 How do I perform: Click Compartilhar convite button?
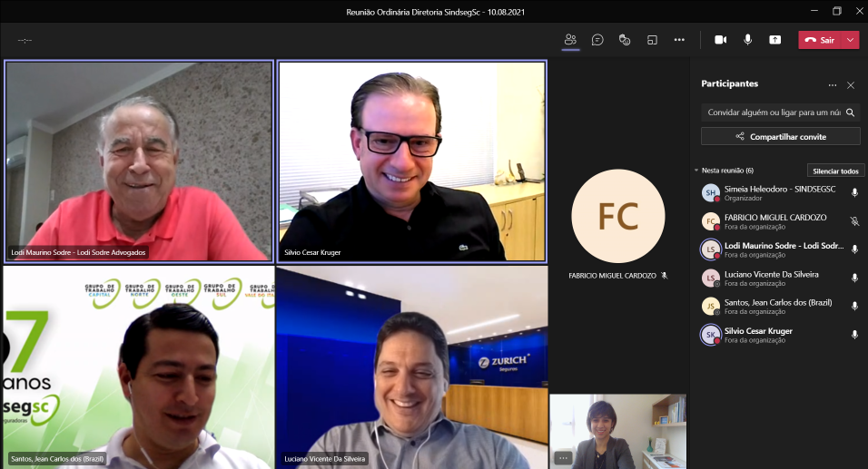[x=781, y=136]
